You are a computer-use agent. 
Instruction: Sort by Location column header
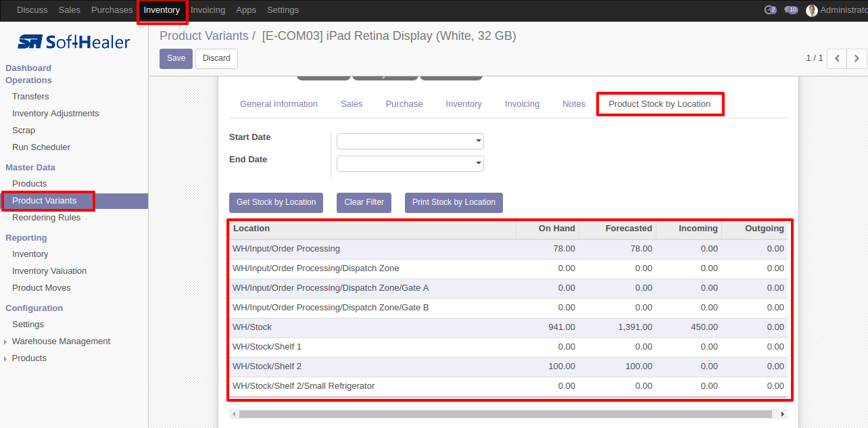(x=373, y=229)
